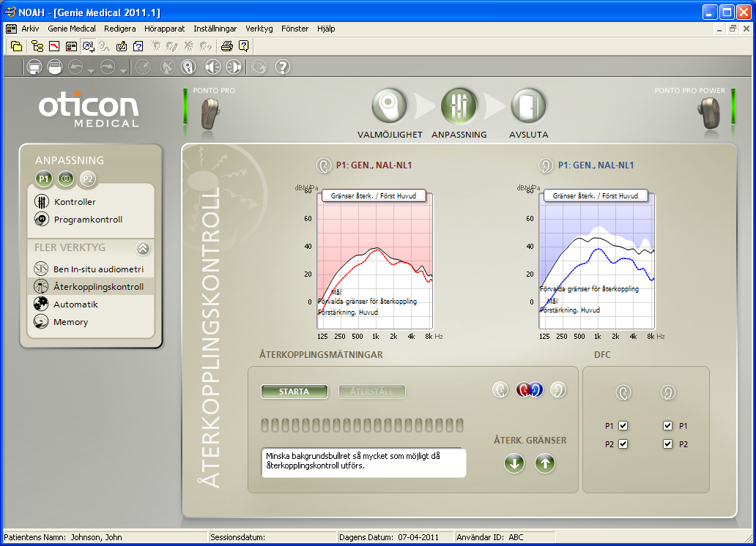756x546 pixels.
Task: Open the Fönster menu
Action: pyautogui.click(x=294, y=29)
